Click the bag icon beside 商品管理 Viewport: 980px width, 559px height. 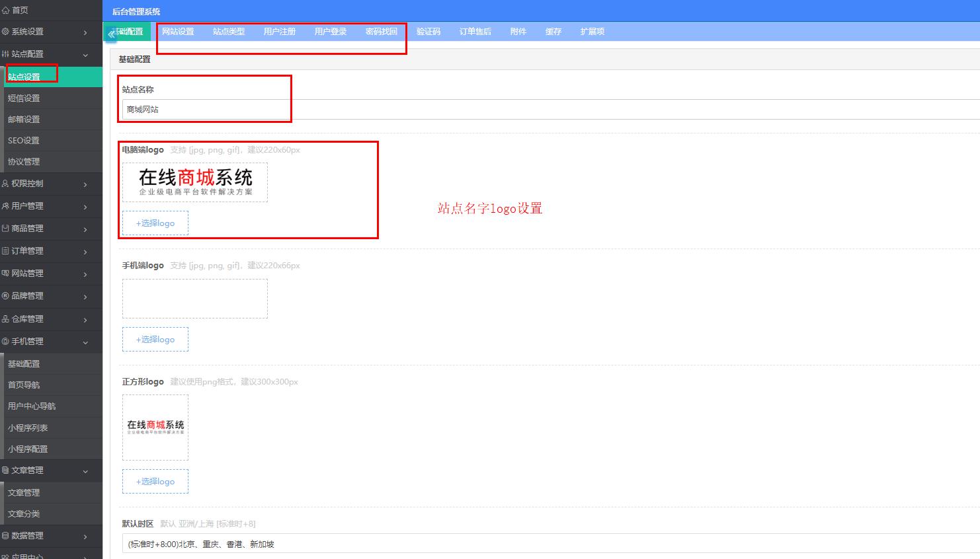[x=5, y=229]
